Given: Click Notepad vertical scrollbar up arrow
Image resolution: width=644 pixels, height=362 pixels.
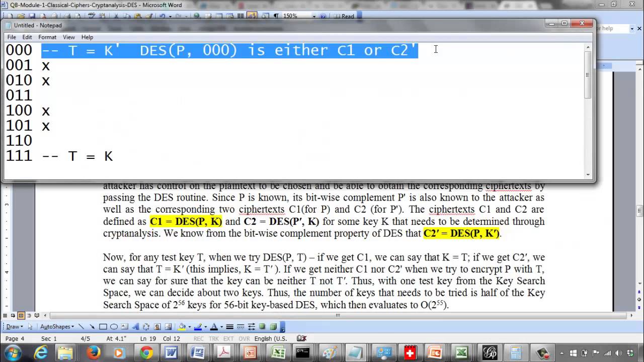Looking at the screenshot, I should coord(587,47).
